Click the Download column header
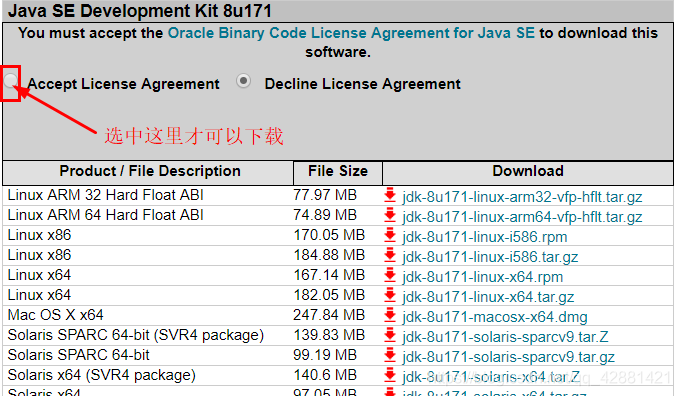The height and width of the screenshot is (396, 679). [x=528, y=173]
